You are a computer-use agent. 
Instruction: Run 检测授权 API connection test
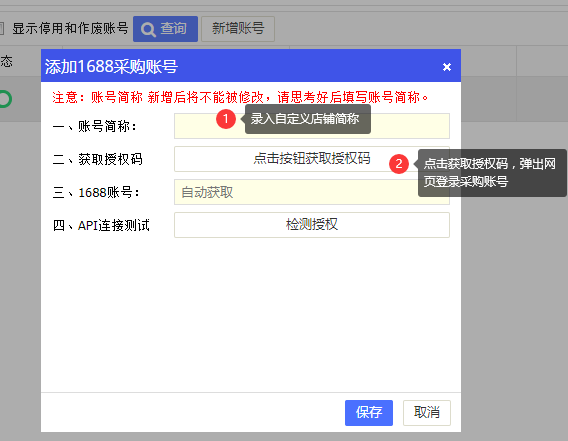312,225
